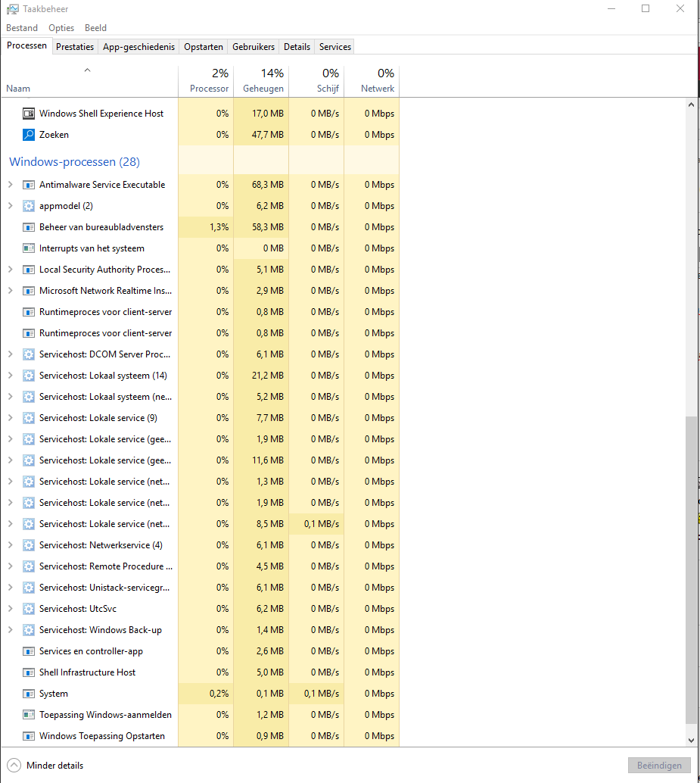Image resolution: width=700 pixels, height=783 pixels.
Task: Click the Servicehost: Windows Back-up icon
Action: pyautogui.click(x=29, y=630)
